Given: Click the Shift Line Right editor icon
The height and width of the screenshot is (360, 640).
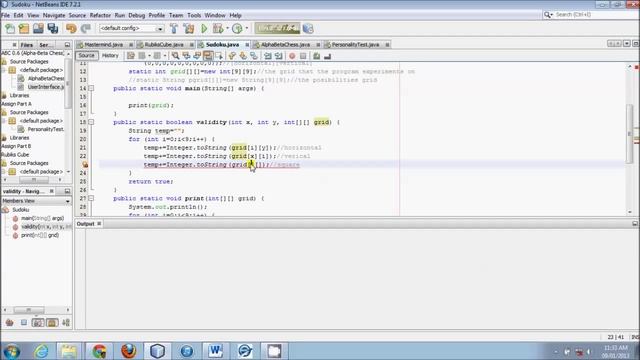Looking at the screenshot, I should point(278,56).
